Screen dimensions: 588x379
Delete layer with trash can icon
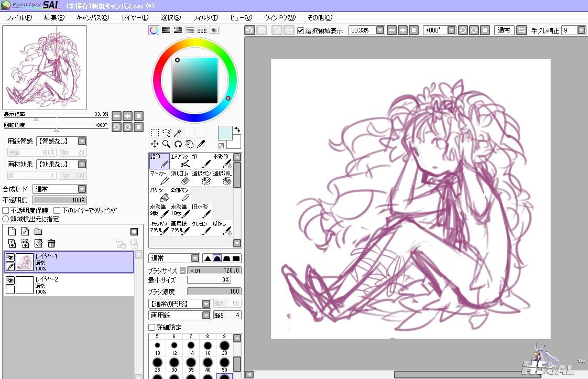[51, 243]
